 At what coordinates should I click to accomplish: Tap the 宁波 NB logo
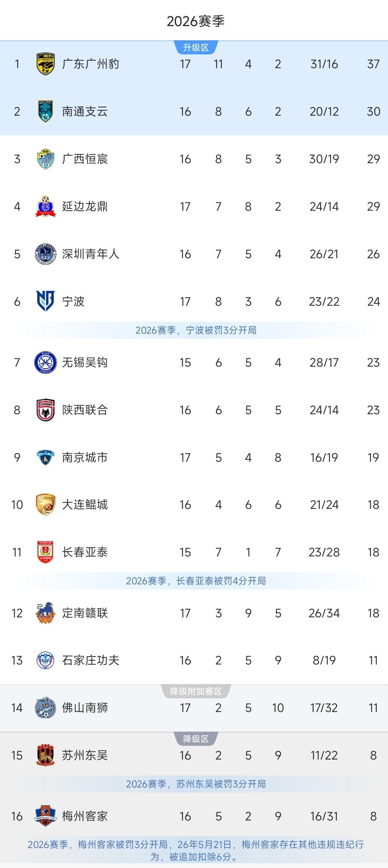[x=45, y=301]
